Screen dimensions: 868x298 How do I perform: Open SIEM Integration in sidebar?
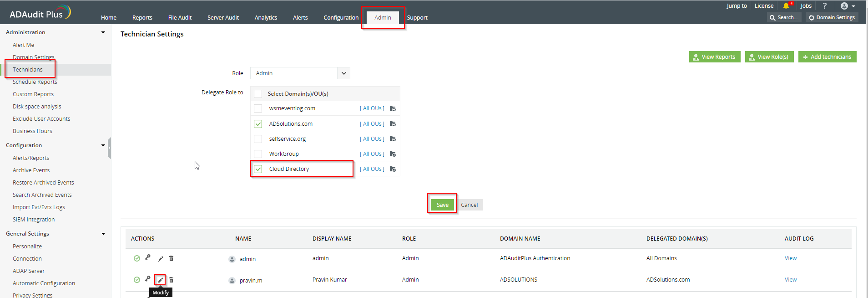point(34,220)
